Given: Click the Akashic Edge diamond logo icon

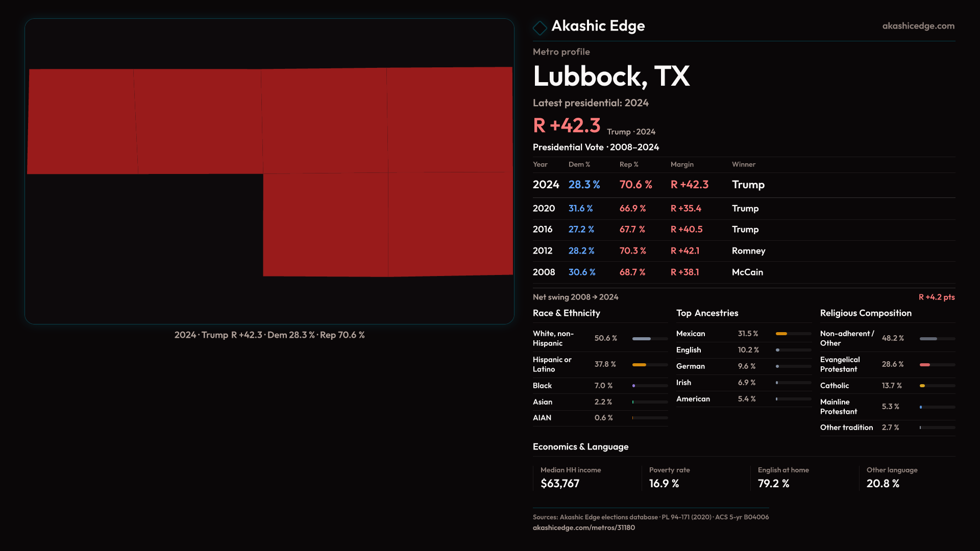Looking at the screenshot, I should pos(540,28).
